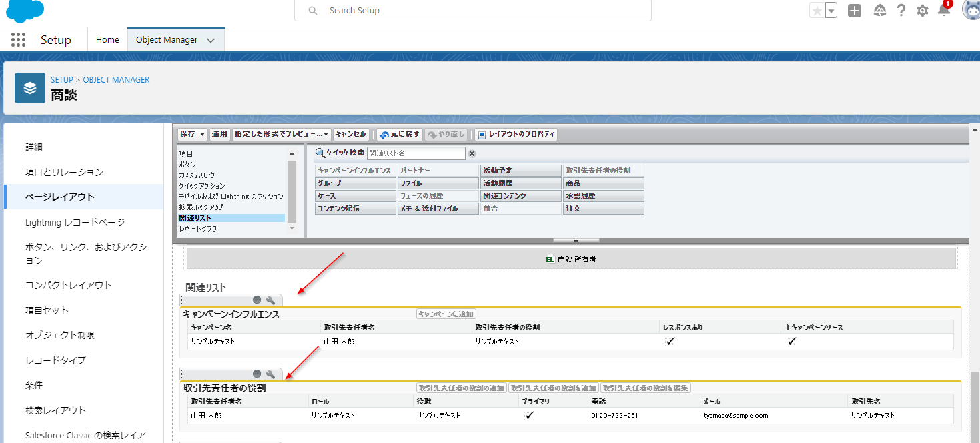
Task: Switch to the Object Manager tab
Action: pos(167,39)
